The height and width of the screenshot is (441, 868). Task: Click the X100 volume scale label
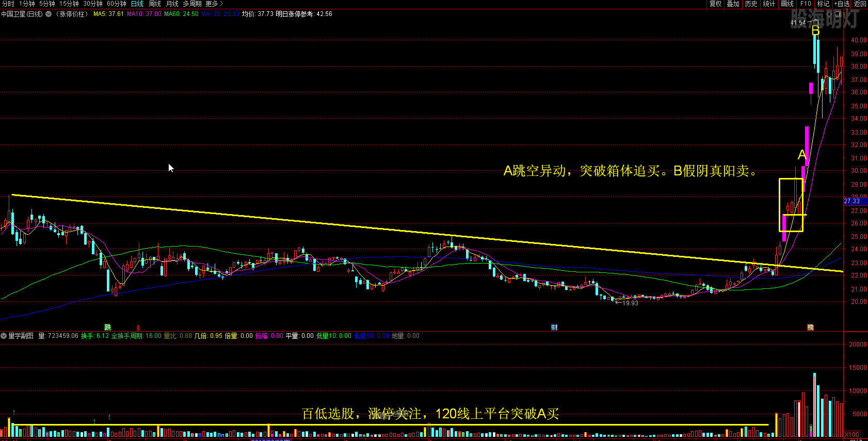click(853, 435)
